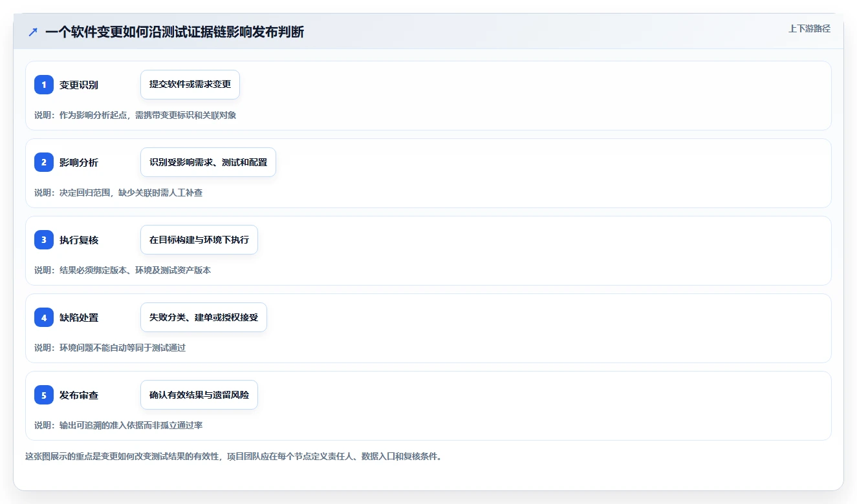Screen dimensions: 857x504
Task: Click the 执行复核 step label
Action: (79, 240)
